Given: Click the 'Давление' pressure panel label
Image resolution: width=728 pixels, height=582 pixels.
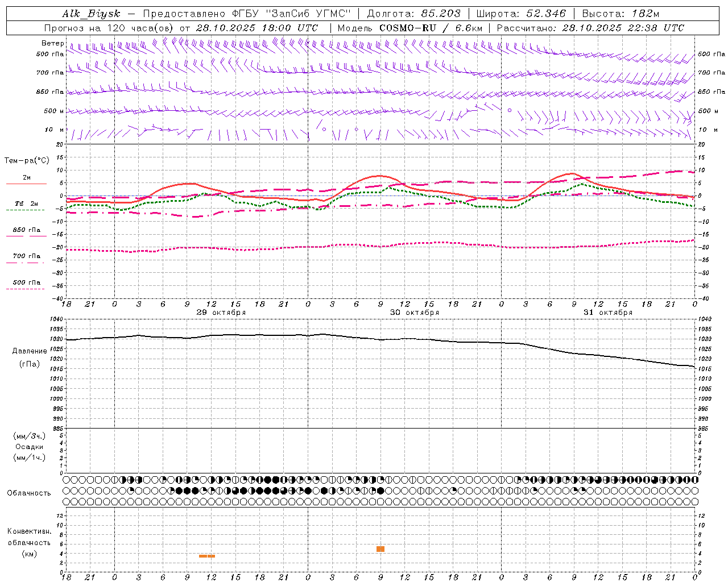Looking at the screenshot, I should click(30, 351).
